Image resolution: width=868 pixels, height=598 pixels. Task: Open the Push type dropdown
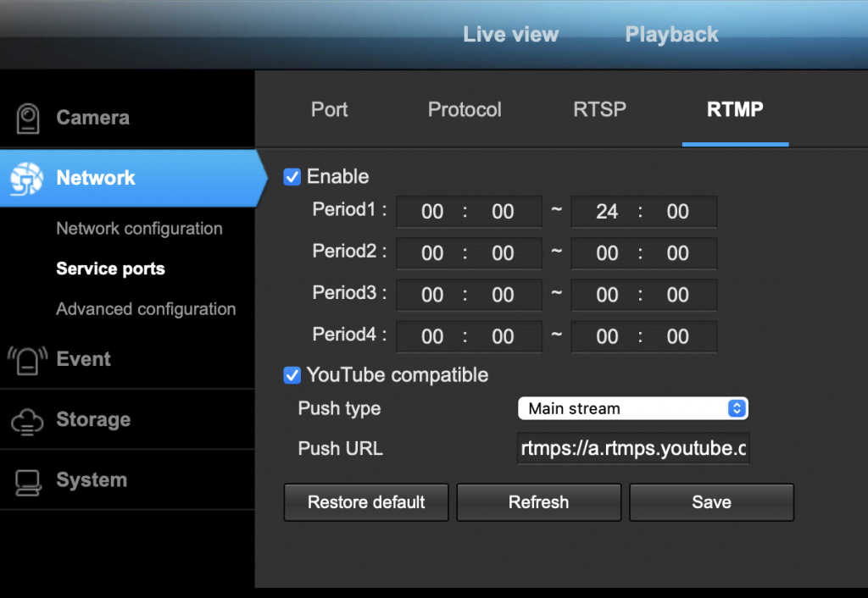tap(632, 409)
